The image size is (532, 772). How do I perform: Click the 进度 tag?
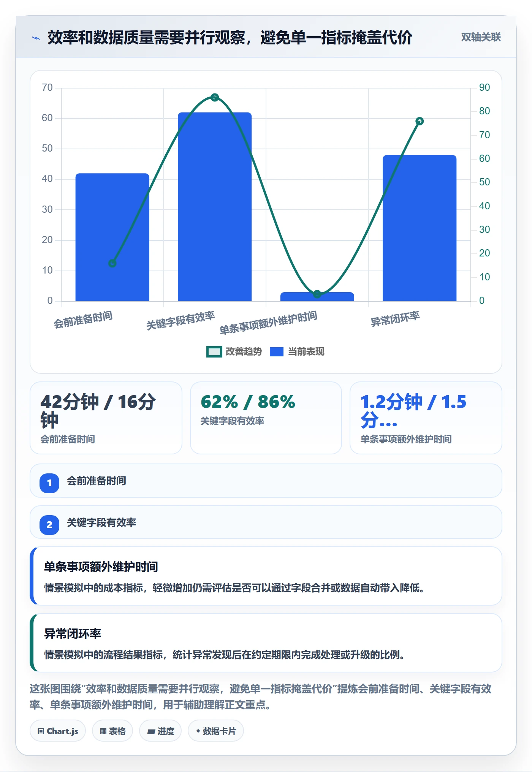click(x=160, y=731)
